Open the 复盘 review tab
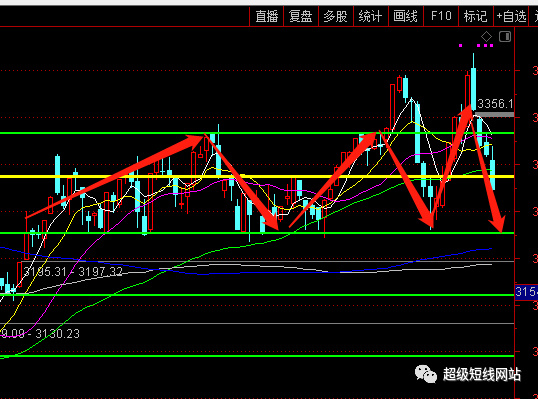 tap(301, 16)
